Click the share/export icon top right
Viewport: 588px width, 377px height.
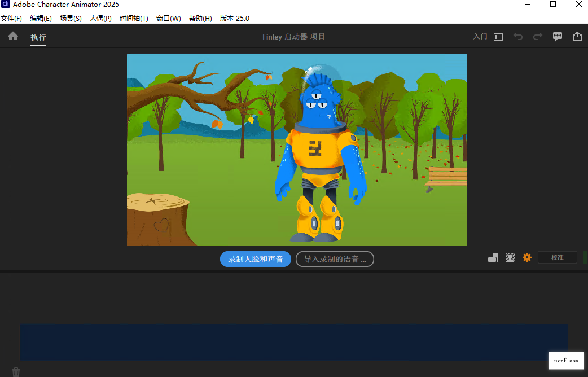[577, 36]
